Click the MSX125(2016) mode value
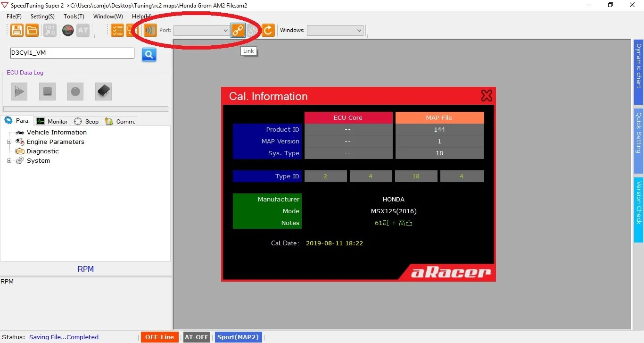 pyautogui.click(x=394, y=211)
